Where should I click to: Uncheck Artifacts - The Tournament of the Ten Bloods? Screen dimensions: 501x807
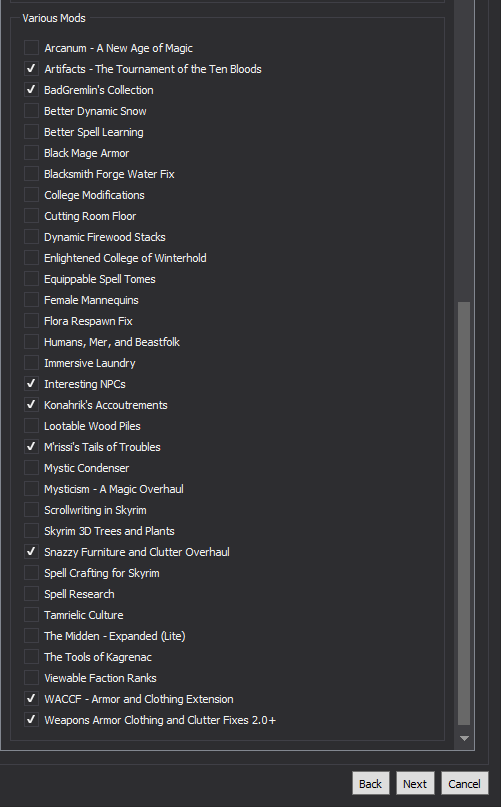point(31,69)
